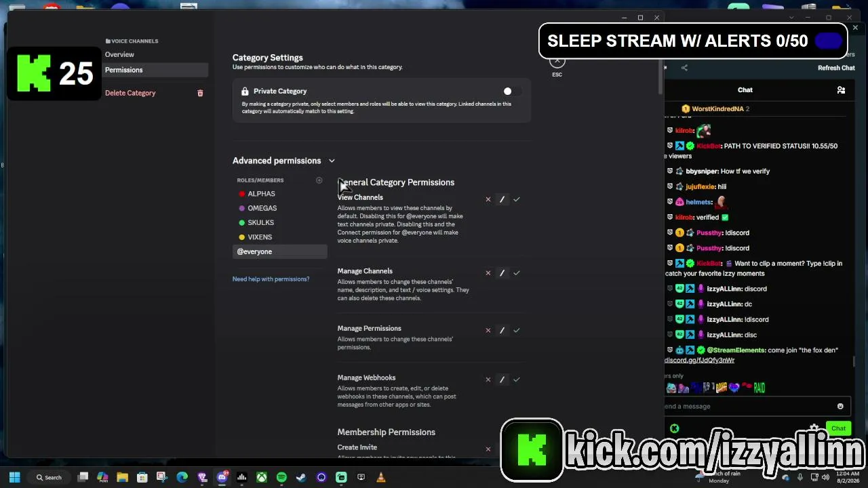This screenshot has height=488, width=868.
Task: Open VLC media player from the taskbar
Action: click(x=381, y=477)
